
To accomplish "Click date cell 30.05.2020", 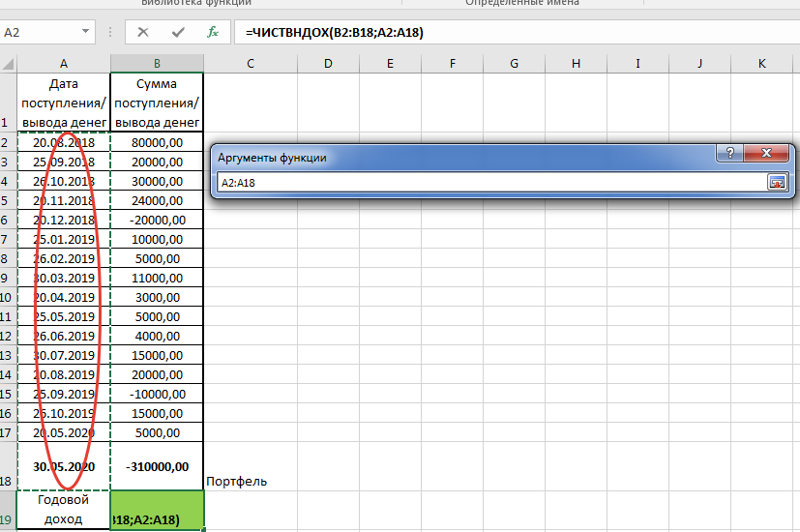I will tap(64, 466).
